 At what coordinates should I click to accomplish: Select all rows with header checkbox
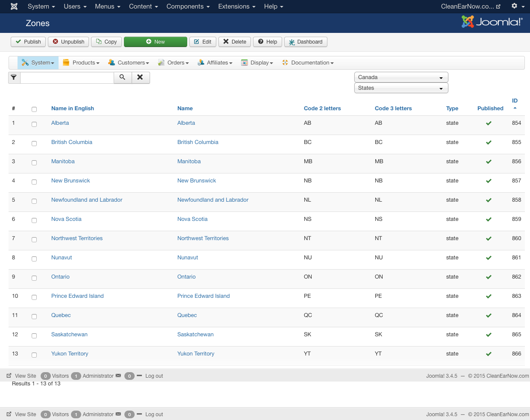(x=34, y=109)
